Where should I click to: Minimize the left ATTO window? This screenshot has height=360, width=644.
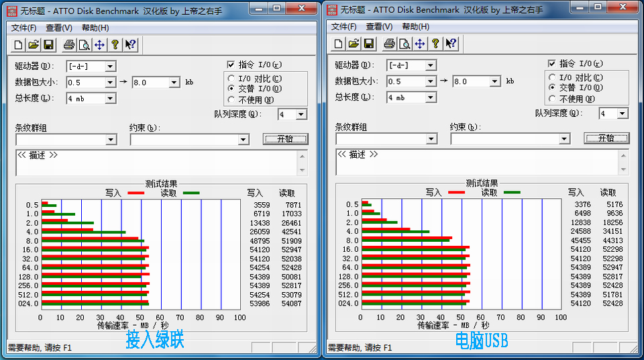(x=259, y=8)
